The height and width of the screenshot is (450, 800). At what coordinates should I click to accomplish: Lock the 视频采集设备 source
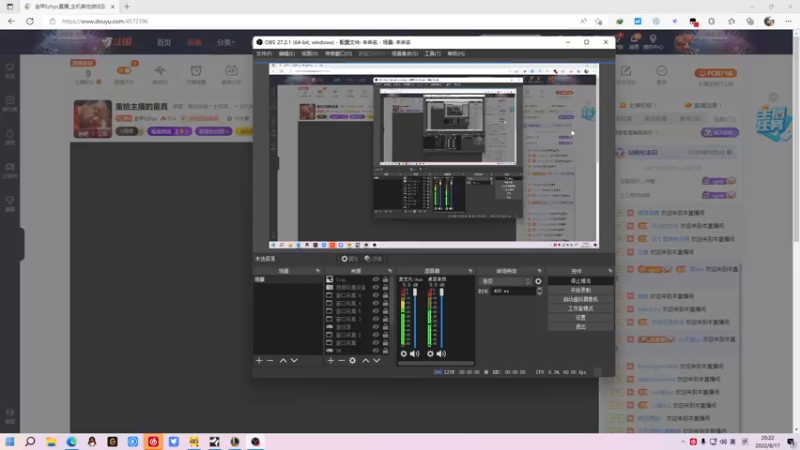[x=385, y=288]
